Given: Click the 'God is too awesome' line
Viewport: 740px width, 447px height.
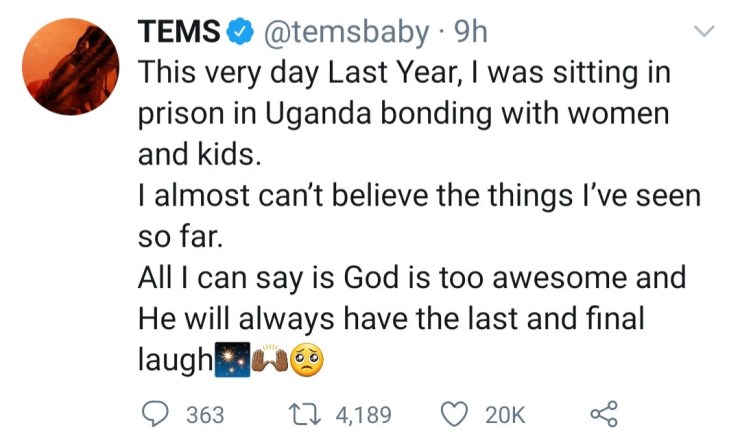Looking at the screenshot, I should click(410, 277).
